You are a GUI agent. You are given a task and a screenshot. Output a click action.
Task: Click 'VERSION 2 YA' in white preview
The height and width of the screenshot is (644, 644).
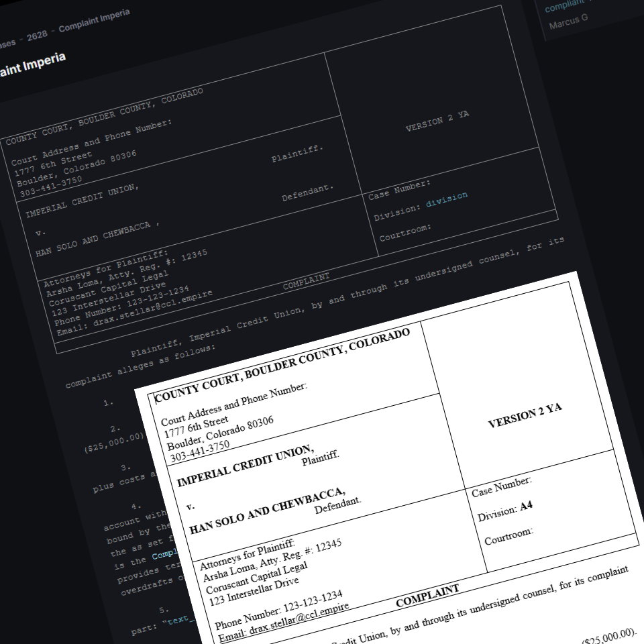tap(525, 416)
